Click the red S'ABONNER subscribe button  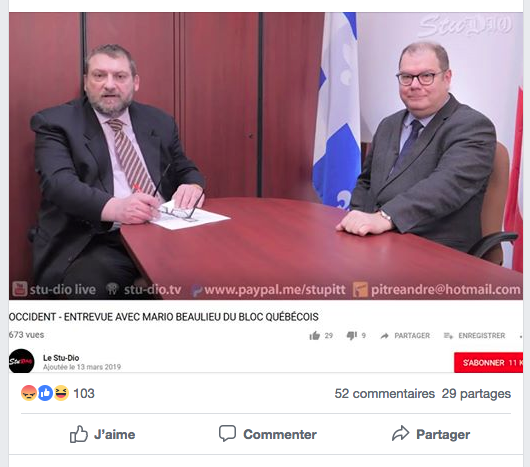click(x=488, y=363)
